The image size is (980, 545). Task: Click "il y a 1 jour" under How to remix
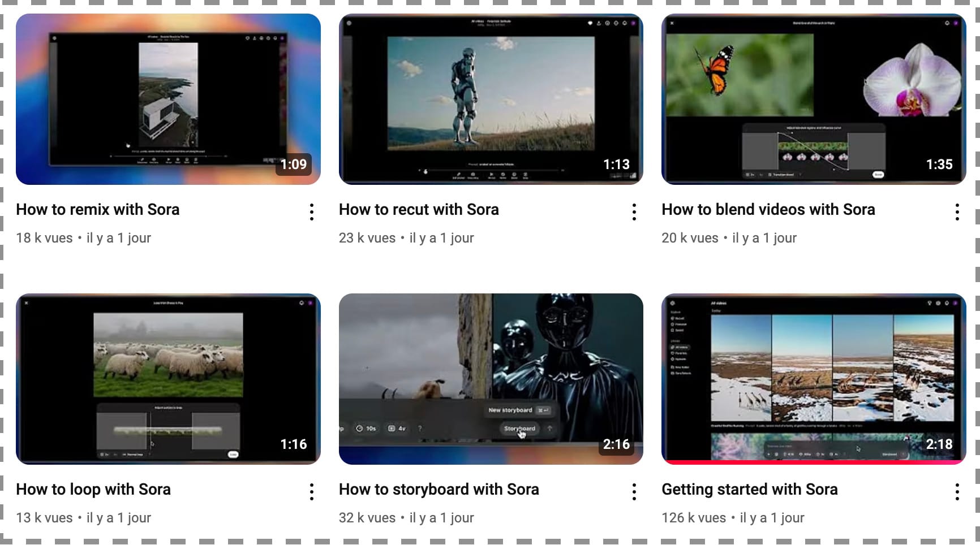pyautogui.click(x=119, y=238)
